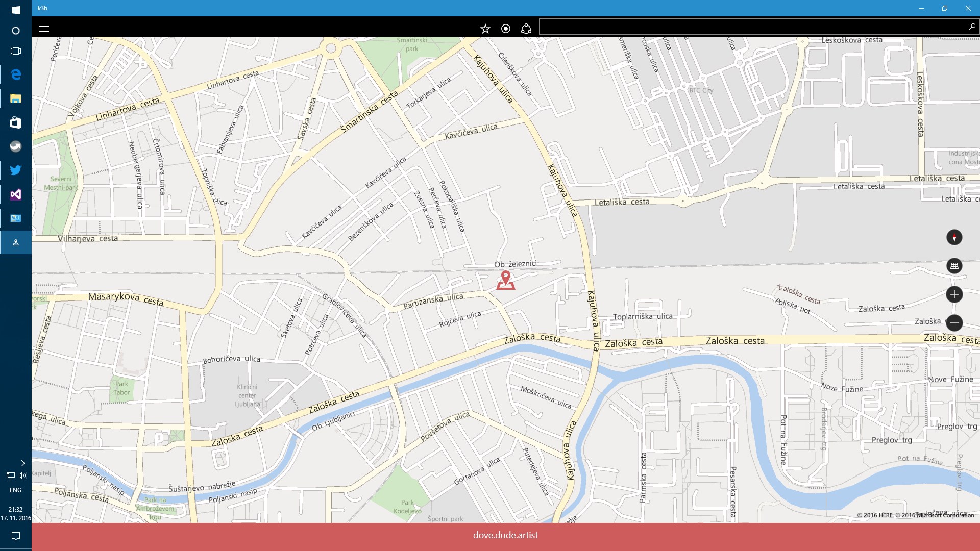Reset map orientation with the compass icon
Screen dimensions: 980x551
(954, 237)
